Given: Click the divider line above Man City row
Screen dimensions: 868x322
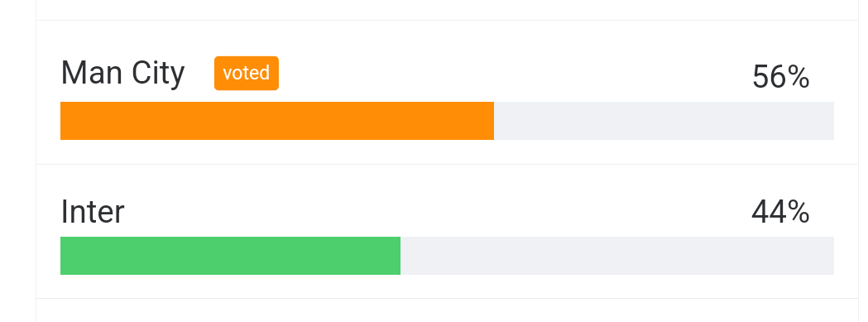Looking at the screenshot, I should point(448,21).
